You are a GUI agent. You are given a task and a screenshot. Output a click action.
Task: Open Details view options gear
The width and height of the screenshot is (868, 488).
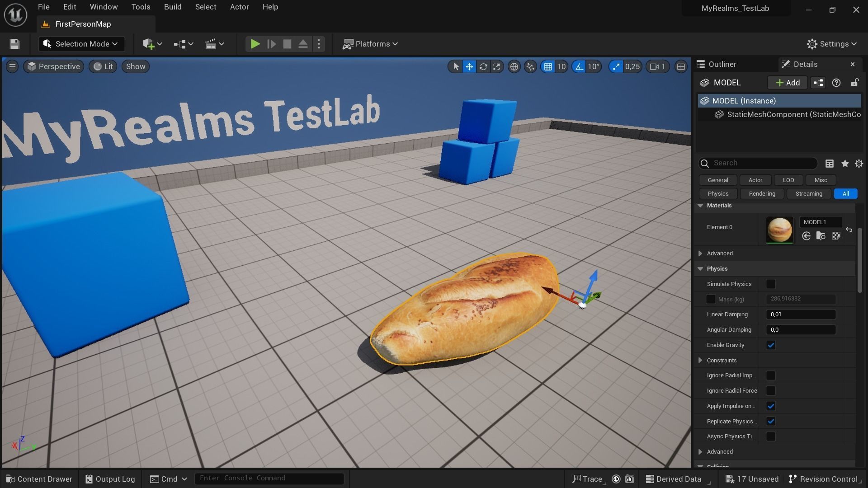tap(859, 164)
